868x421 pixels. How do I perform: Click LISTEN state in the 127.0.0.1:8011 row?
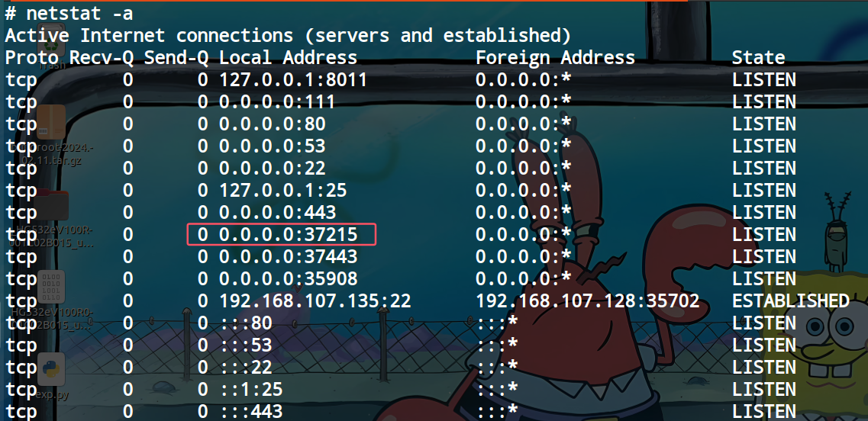(764, 79)
